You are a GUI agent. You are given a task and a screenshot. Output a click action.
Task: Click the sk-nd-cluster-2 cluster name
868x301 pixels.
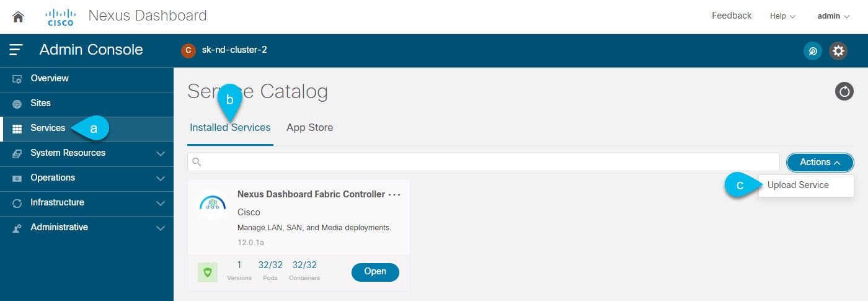[x=234, y=50]
